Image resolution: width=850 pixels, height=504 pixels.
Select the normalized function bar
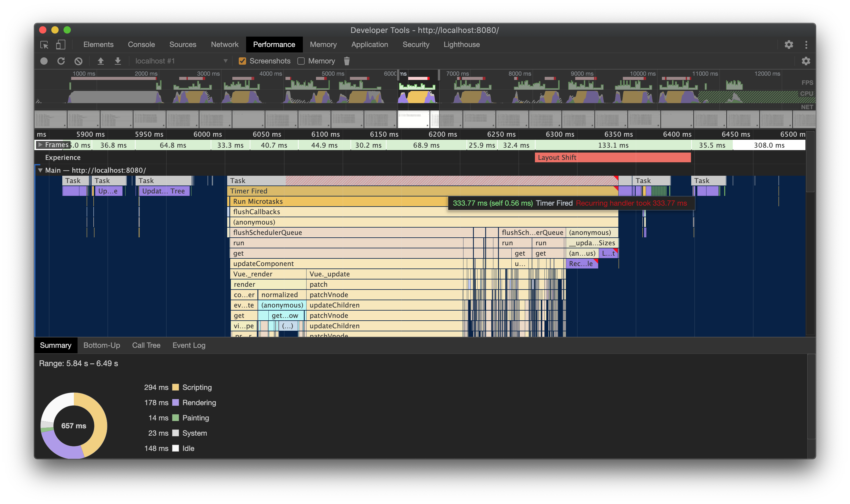click(x=282, y=294)
